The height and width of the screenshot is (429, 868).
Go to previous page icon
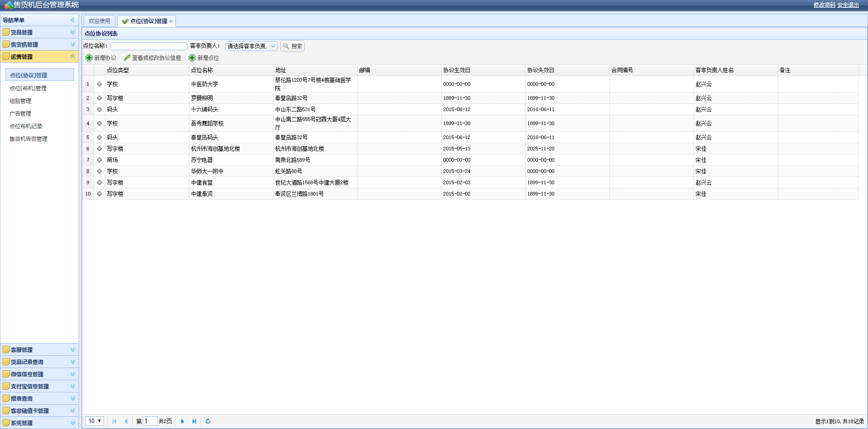126,421
